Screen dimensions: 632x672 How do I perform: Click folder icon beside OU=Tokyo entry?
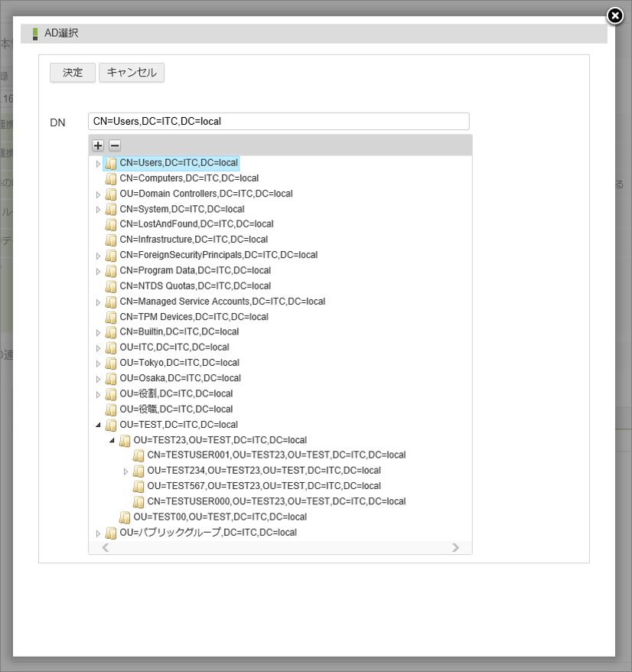111,363
